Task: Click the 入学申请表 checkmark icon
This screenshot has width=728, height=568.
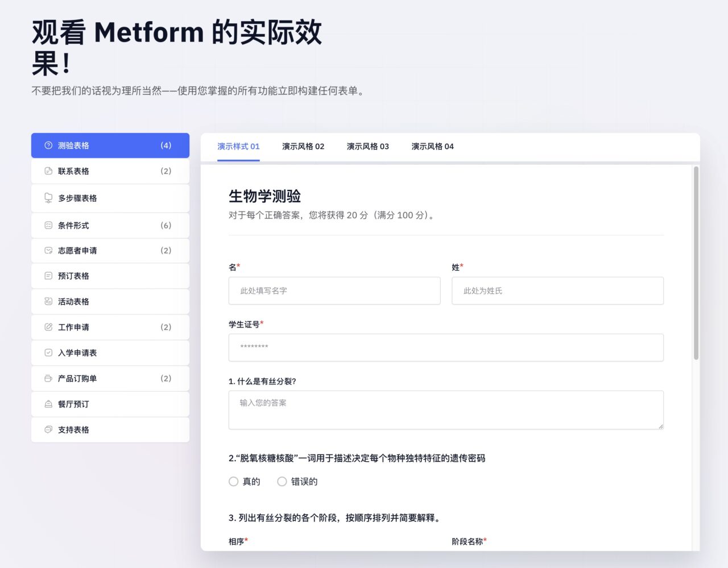Action: [48, 353]
